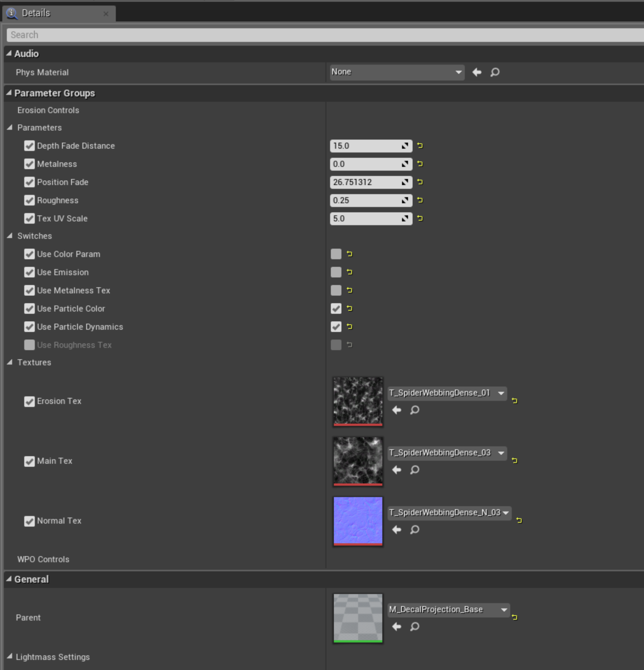Click the Roughness value field

365,200
